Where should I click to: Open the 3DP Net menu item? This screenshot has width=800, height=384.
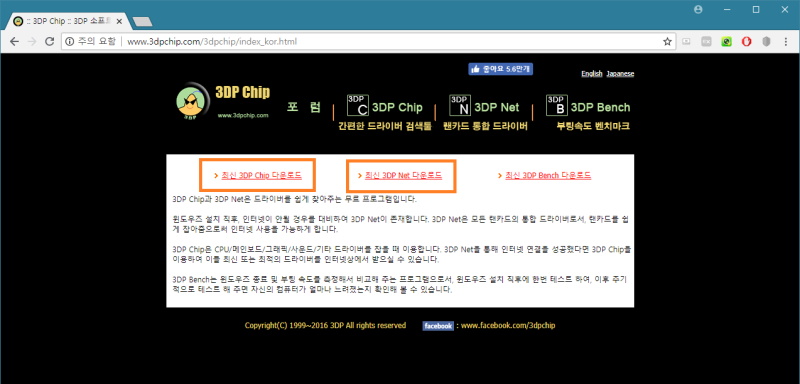(497, 108)
